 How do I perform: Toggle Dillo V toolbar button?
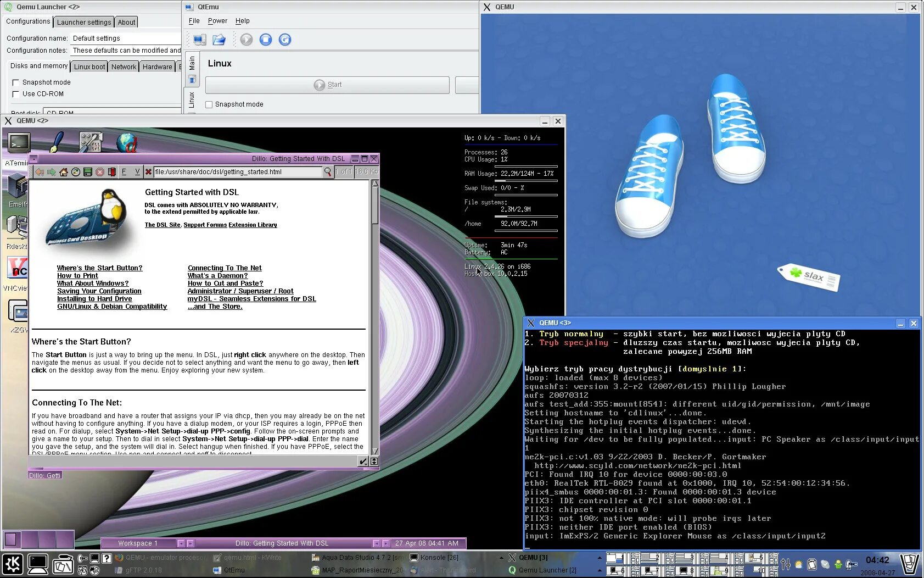tap(137, 172)
